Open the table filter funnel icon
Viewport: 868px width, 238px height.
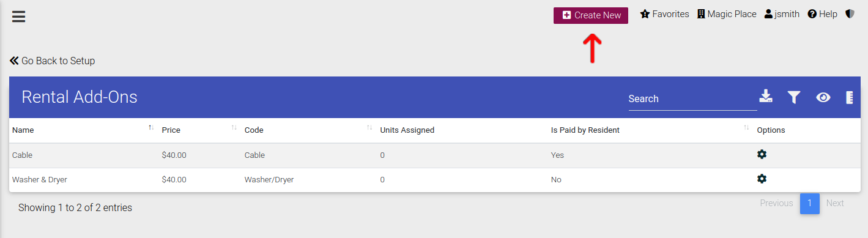pos(794,97)
